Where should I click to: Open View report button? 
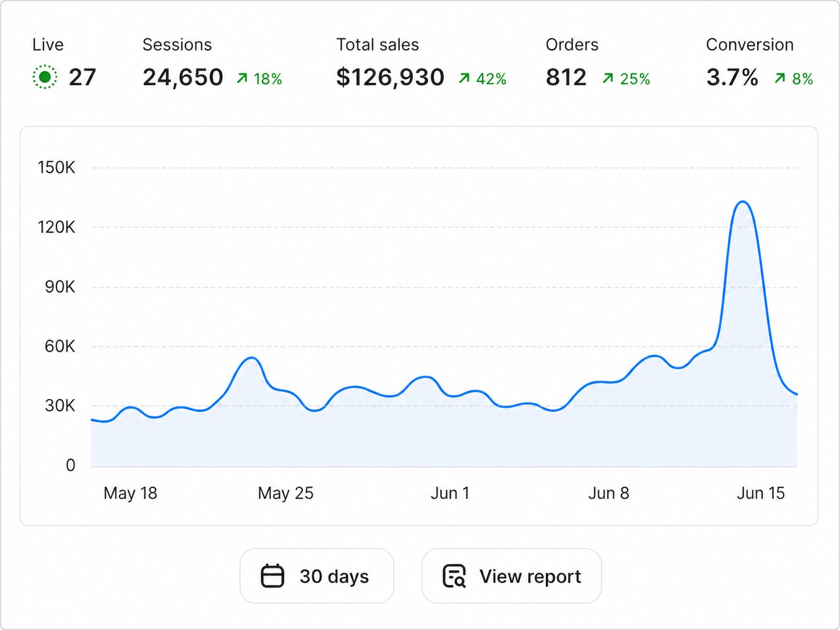512,576
